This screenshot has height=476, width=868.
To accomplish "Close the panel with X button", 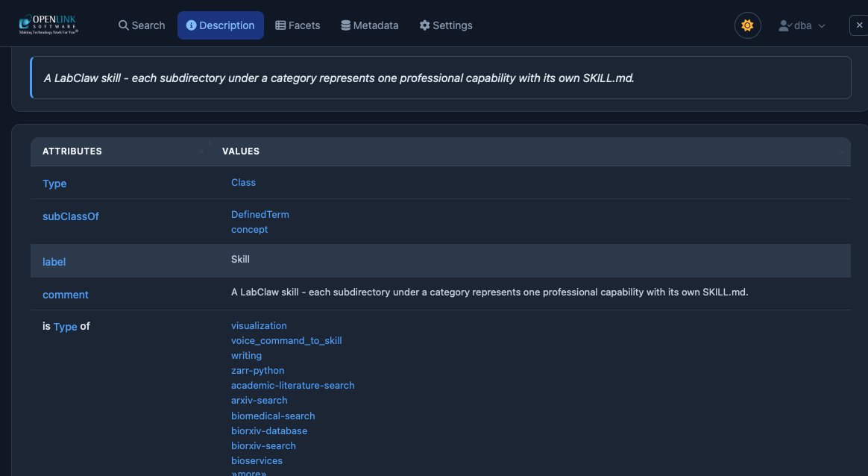I will pos(859,25).
